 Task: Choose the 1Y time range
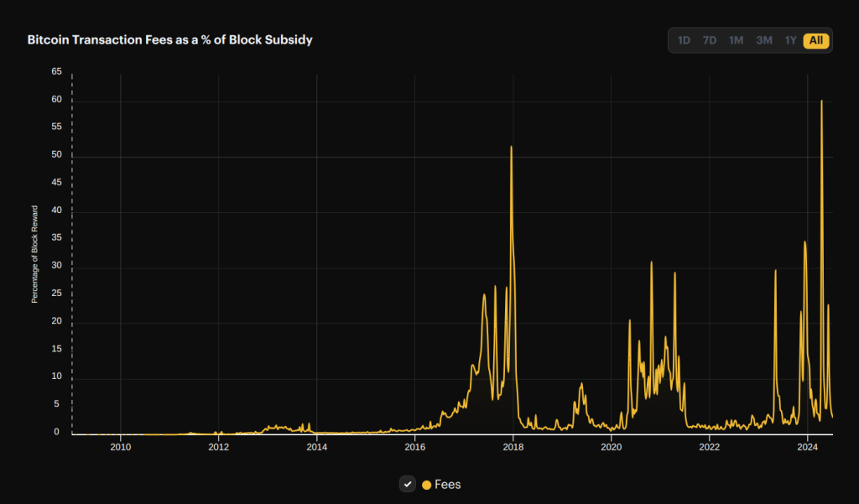pos(790,40)
